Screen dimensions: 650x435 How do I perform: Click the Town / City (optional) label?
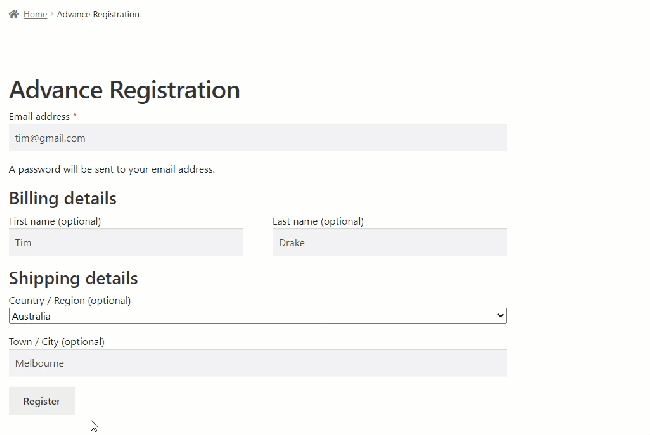click(56, 341)
